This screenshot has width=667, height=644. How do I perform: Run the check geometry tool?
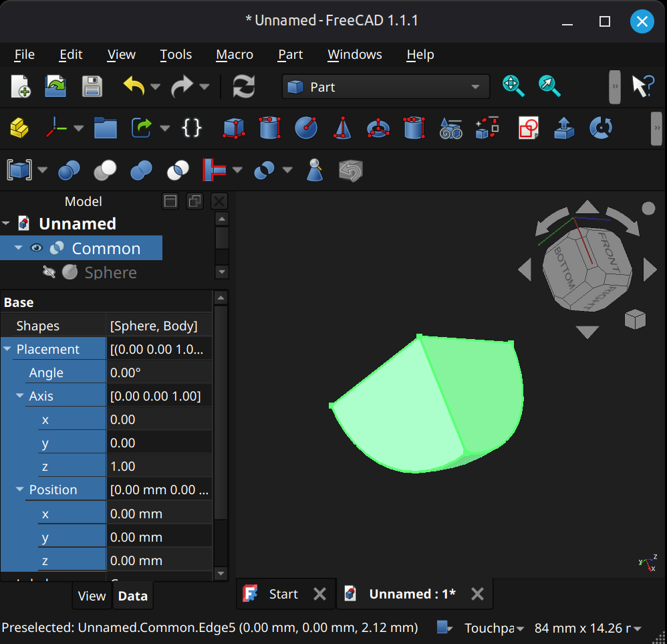pyautogui.click(x=315, y=170)
